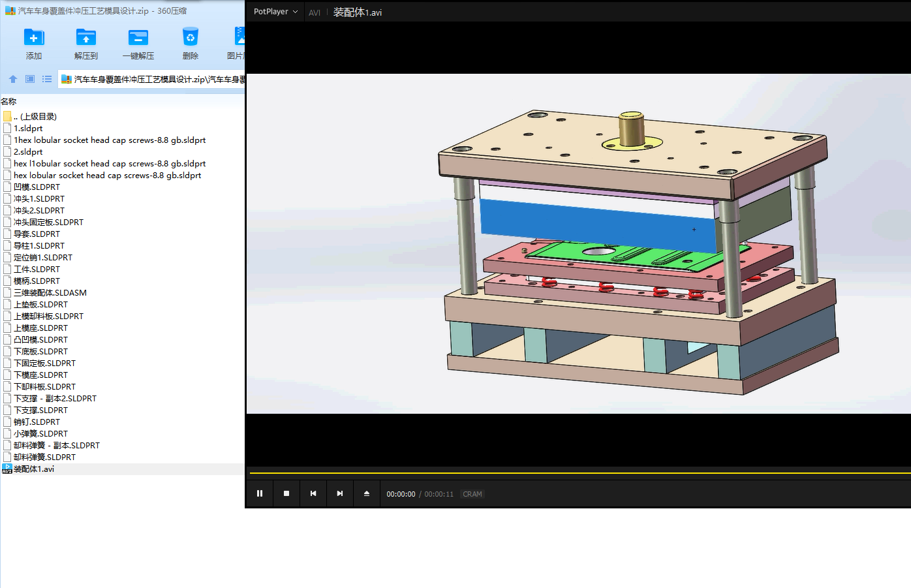
Task: Click the eject/open file button
Action: 367,493
